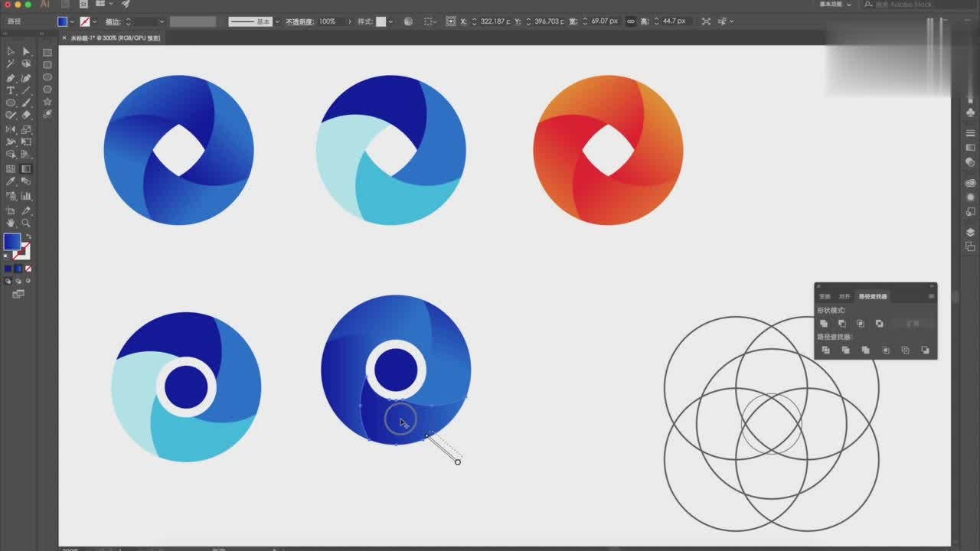Viewport: 980px width, 551px height.
Task: Pick the Eraser tool
Action: click(25, 115)
